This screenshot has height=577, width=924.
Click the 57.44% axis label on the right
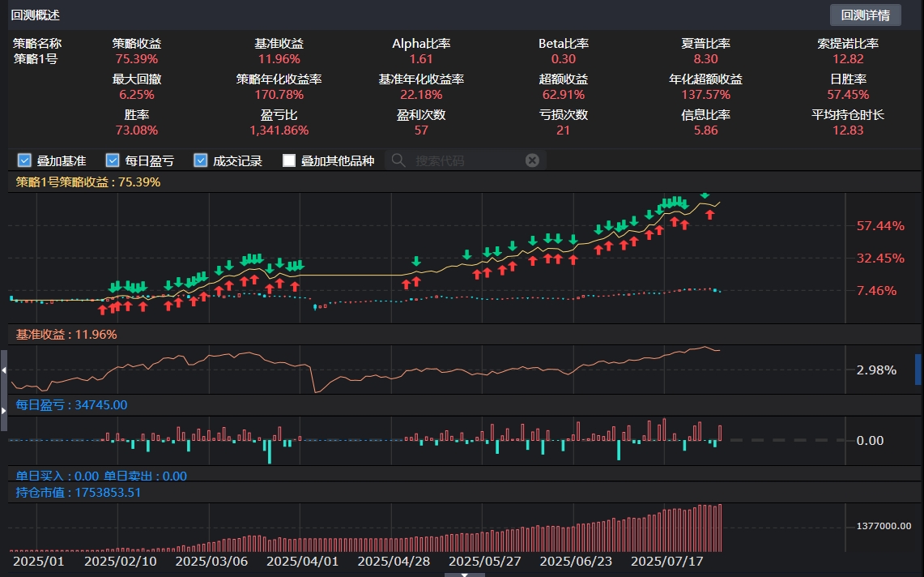(880, 224)
